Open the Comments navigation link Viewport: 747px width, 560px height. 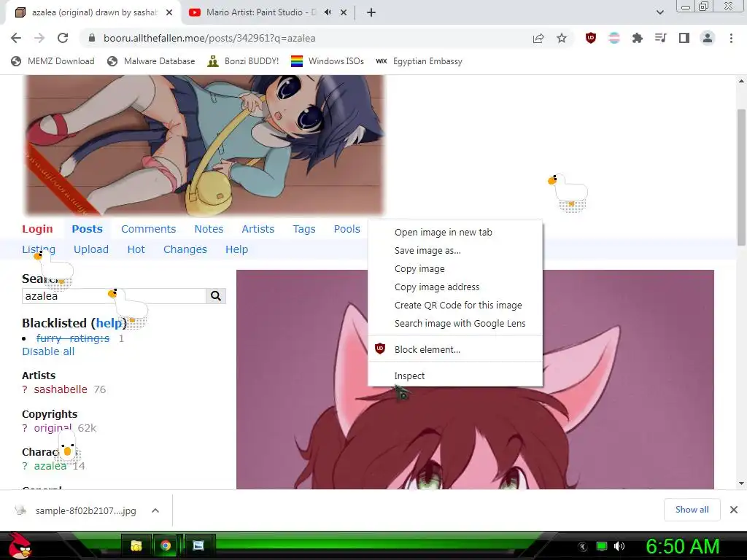148,229
